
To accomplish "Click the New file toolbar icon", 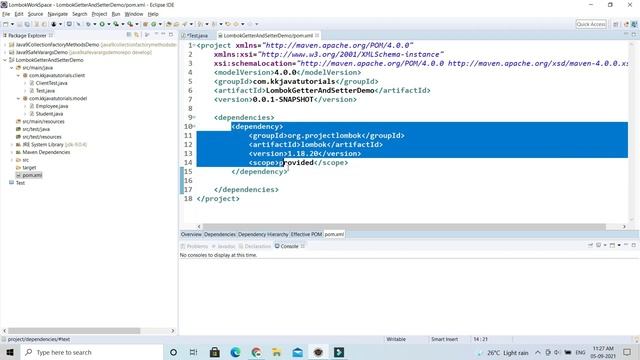I will click(x=6, y=24).
